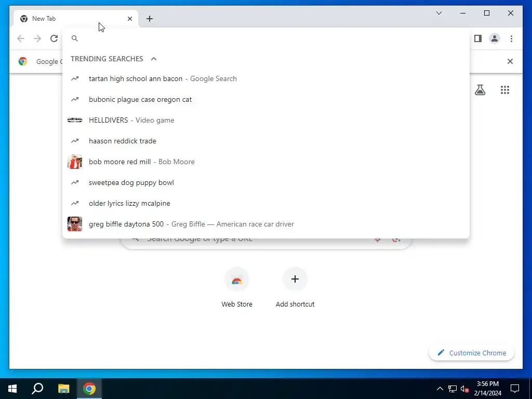Show hidden system tray icons
The height and width of the screenshot is (399, 532).
pyautogui.click(x=440, y=389)
